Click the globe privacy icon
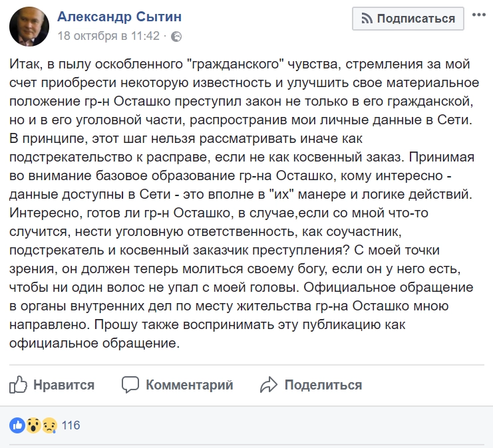This screenshot has width=493, height=448. [176, 37]
